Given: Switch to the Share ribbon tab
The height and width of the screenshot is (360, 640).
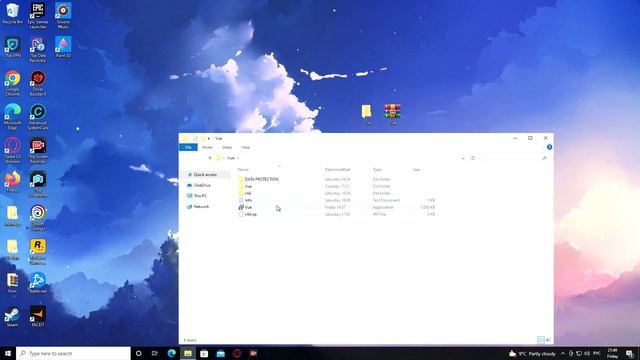Looking at the screenshot, I should pyautogui.click(x=227, y=147).
